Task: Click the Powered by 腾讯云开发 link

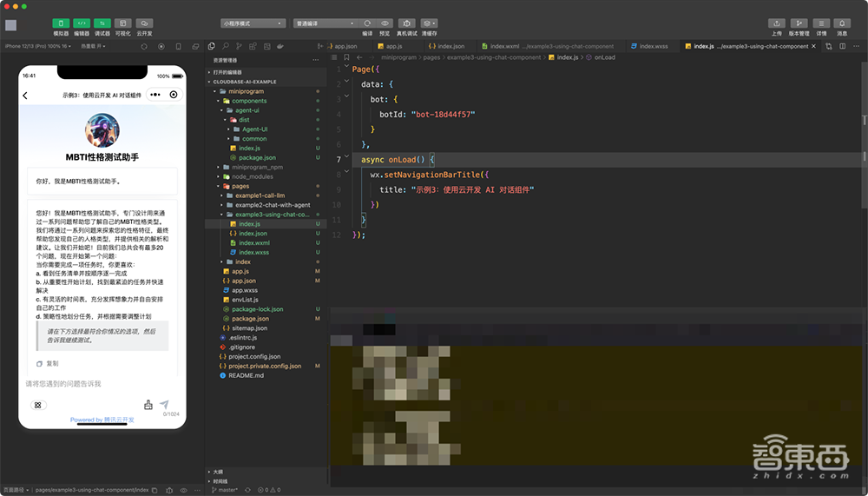Action: (x=102, y=420)
